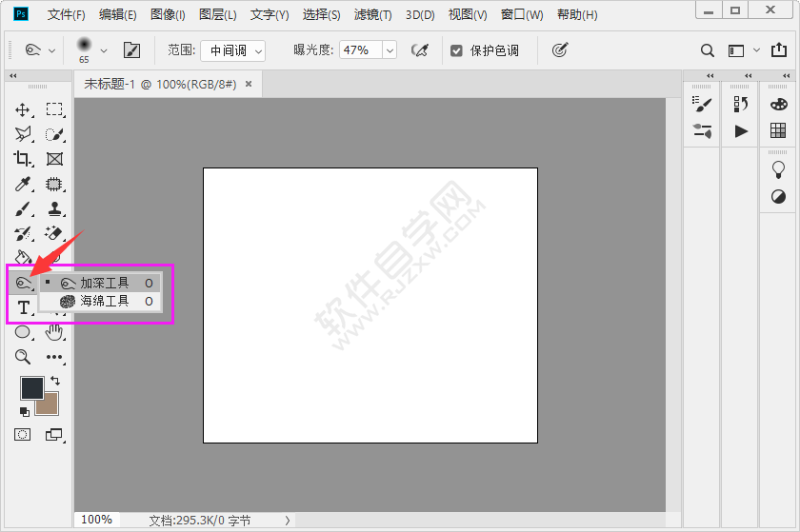
Task: Expand the status bar info arrow
Action: 288,521
